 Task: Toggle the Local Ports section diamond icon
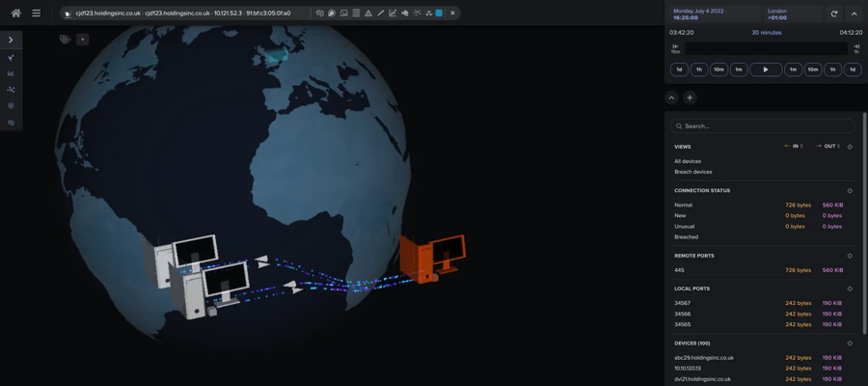850,289
